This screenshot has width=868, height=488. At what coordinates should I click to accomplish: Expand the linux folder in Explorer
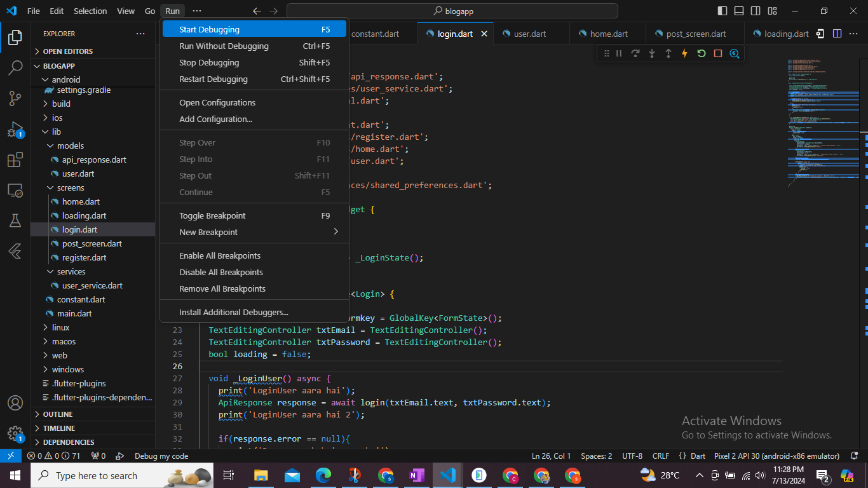pyautogui.click(x=60, y=327)
